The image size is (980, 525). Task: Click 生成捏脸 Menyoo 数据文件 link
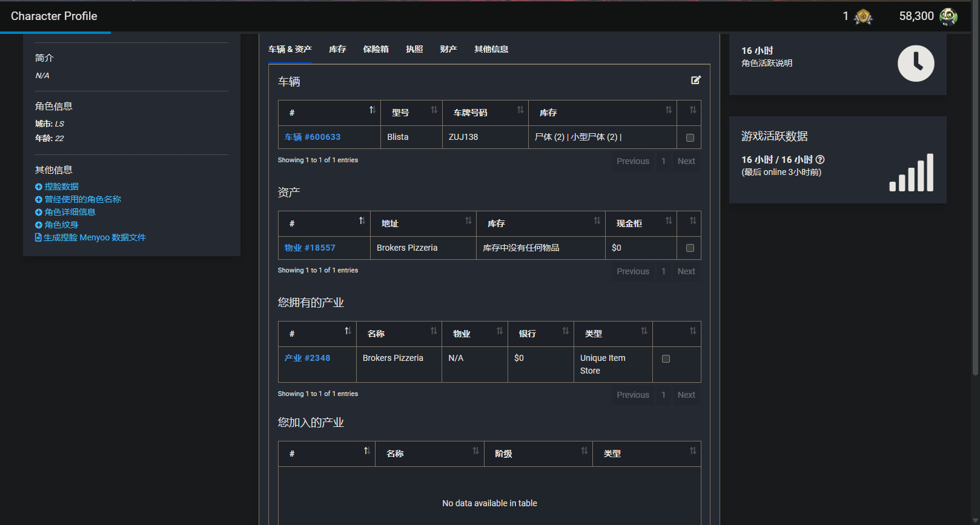pos(94,237)
